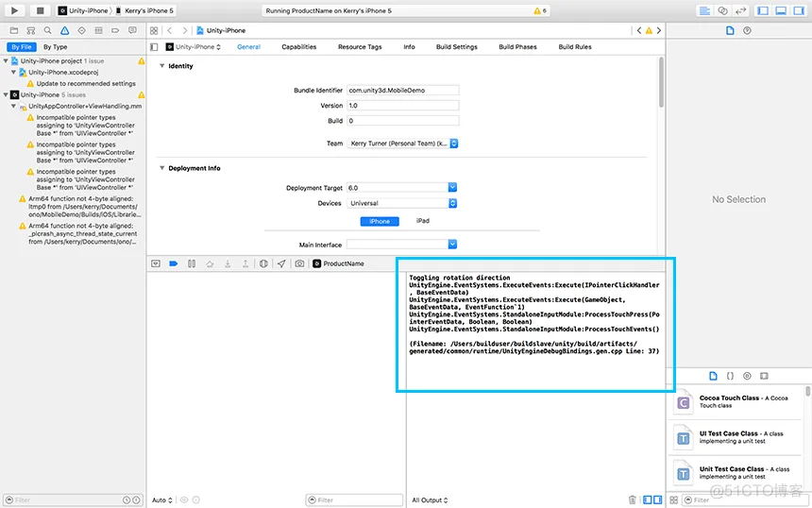The height and width of the screenshot is (508, 812).
Task: Open the Build Phases tab
Action: point(517,46)
